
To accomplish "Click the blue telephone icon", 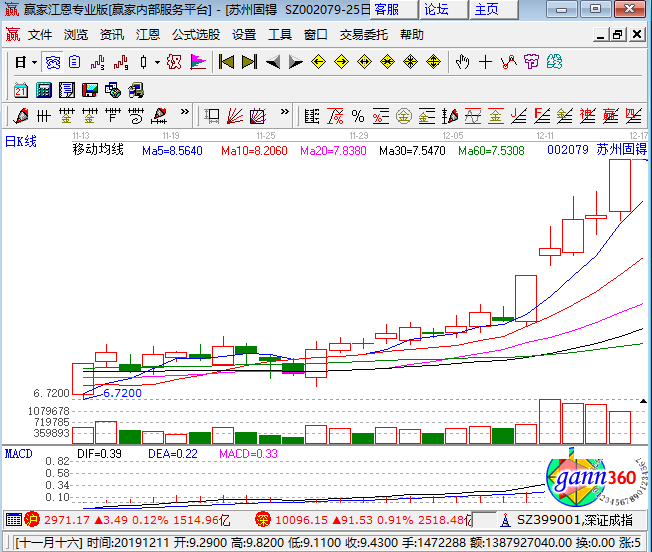I will point(53,63).
